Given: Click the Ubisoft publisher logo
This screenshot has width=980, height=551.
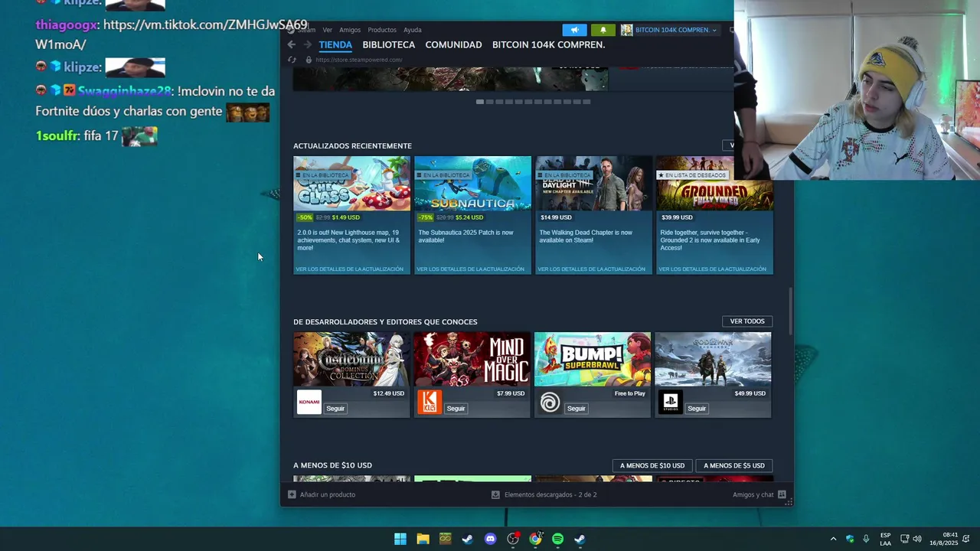Looking at the screenshot, I should click(x=550, y=403).
